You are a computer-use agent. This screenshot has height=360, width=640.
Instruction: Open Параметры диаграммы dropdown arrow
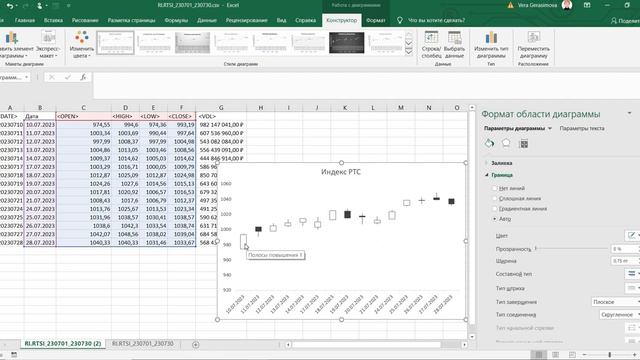pyautogui.click(x=550, y=128)
